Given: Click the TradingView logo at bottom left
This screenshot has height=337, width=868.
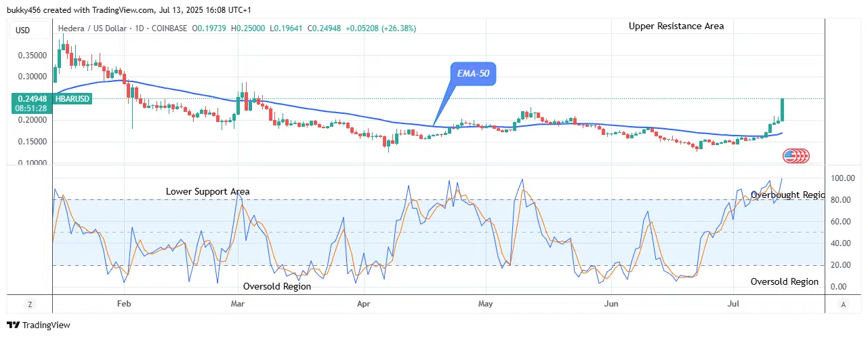Looking at the screenshot, I should [x=39, y=325].
